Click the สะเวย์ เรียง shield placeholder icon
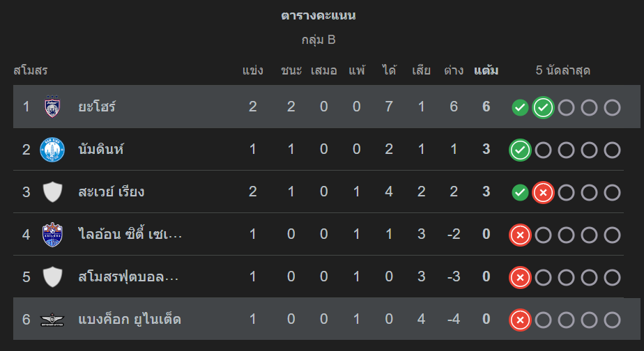This screenshot has height=351, width=644. (x=53, y=192)
